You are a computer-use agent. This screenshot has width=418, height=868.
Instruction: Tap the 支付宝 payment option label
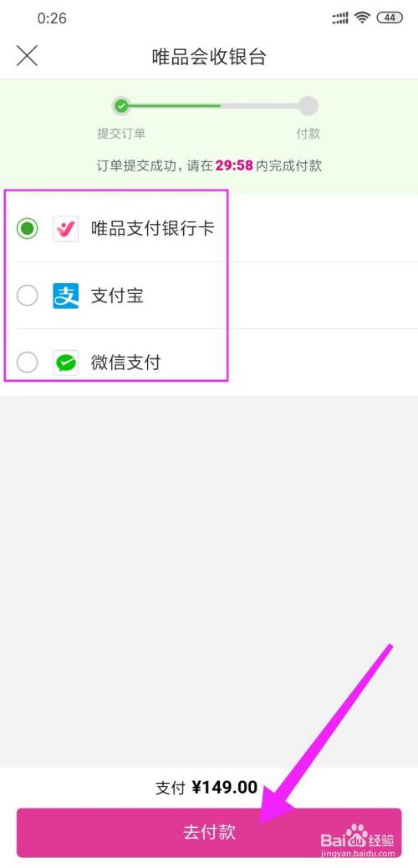tap(117, 296)
